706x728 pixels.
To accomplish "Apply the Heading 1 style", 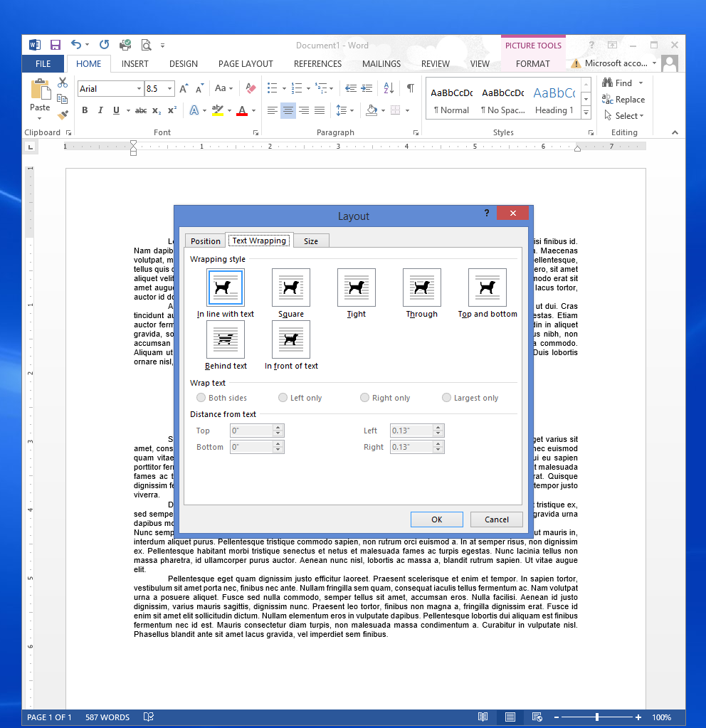I will pyautogui.click(x=554, y=100).
